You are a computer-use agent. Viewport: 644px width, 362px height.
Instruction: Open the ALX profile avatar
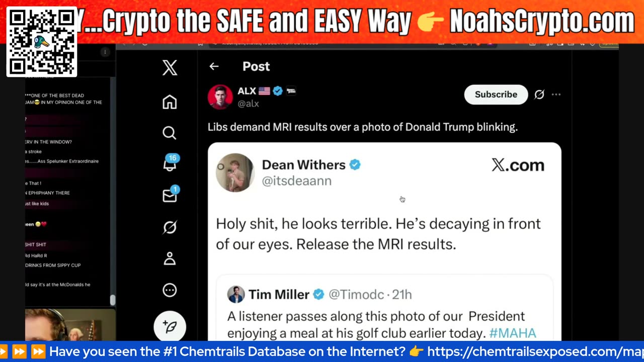point(220,97)
